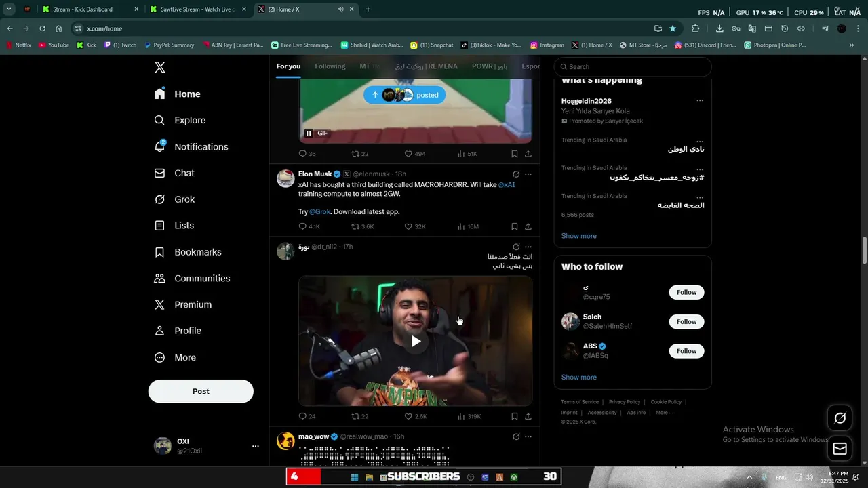This screenshot has width=868, height=488.
Task: Repost Elon Musk's post
Action: 362,226
